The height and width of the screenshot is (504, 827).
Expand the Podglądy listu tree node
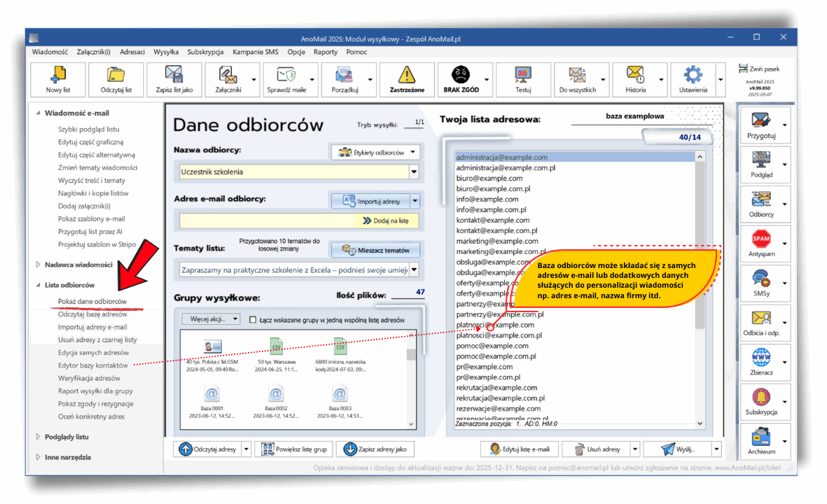click(38, 437)
